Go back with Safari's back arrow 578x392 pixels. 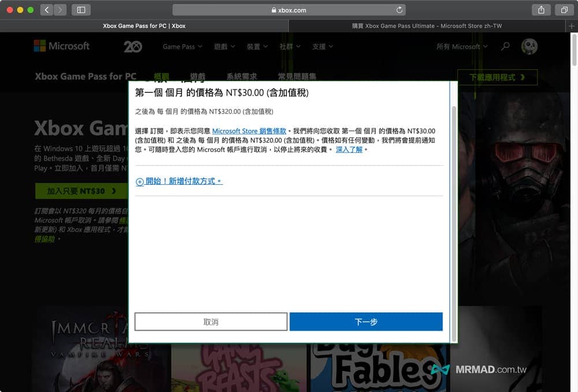click(x=46, y=10)
